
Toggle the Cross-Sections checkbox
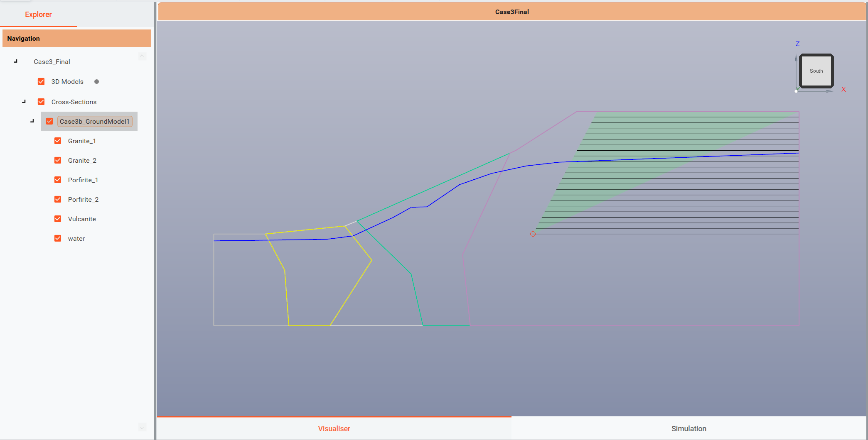point(41,102)
